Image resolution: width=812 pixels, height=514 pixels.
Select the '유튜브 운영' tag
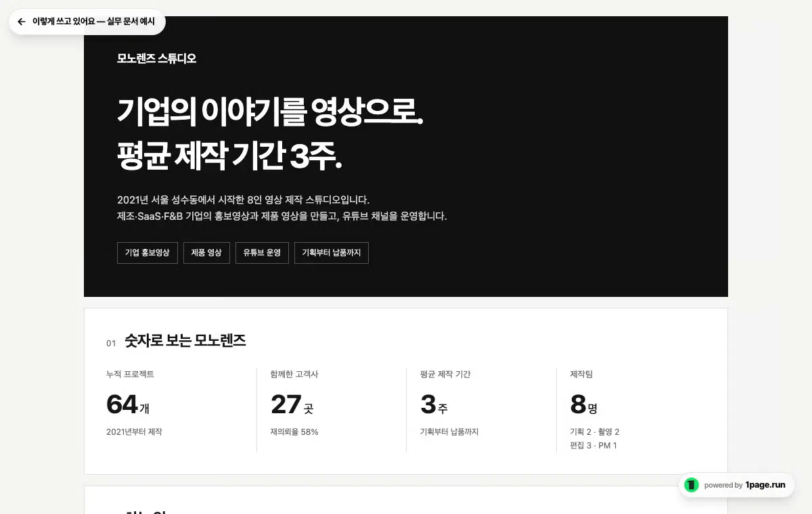click(262, 253)
